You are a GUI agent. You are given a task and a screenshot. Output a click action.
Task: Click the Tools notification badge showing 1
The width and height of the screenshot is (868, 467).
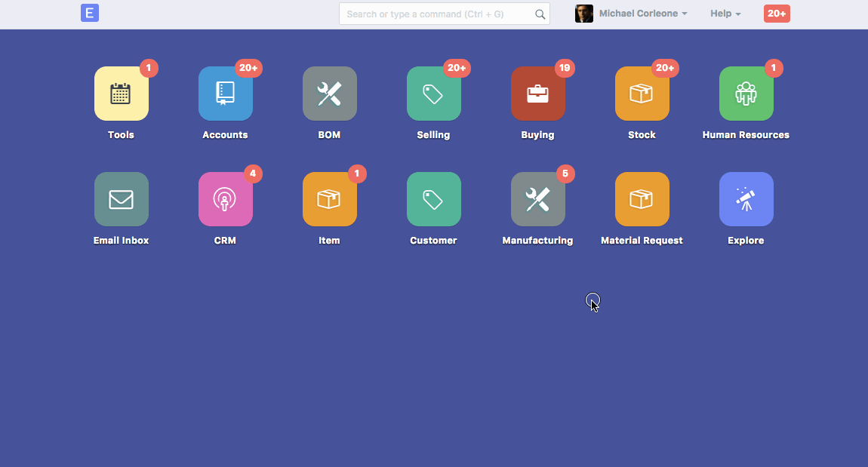tap(149, 68)
